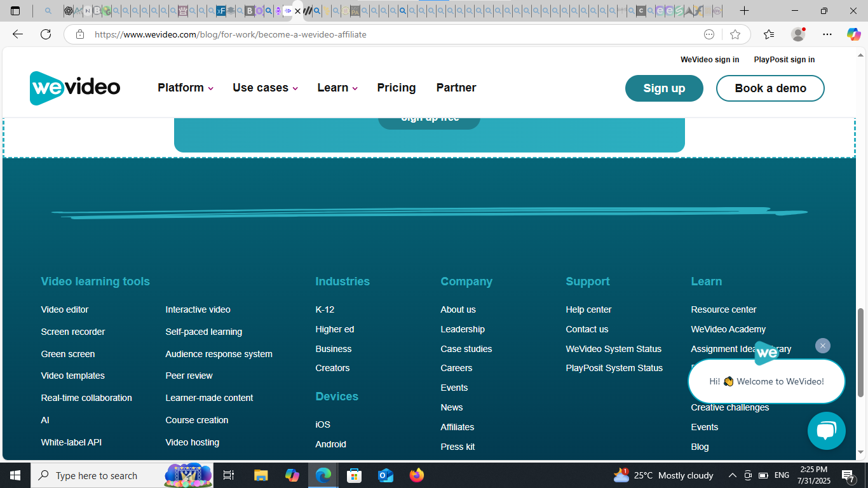Open the iOS devices link
Viewport: 868px width, 488px height.
(323, 424)
